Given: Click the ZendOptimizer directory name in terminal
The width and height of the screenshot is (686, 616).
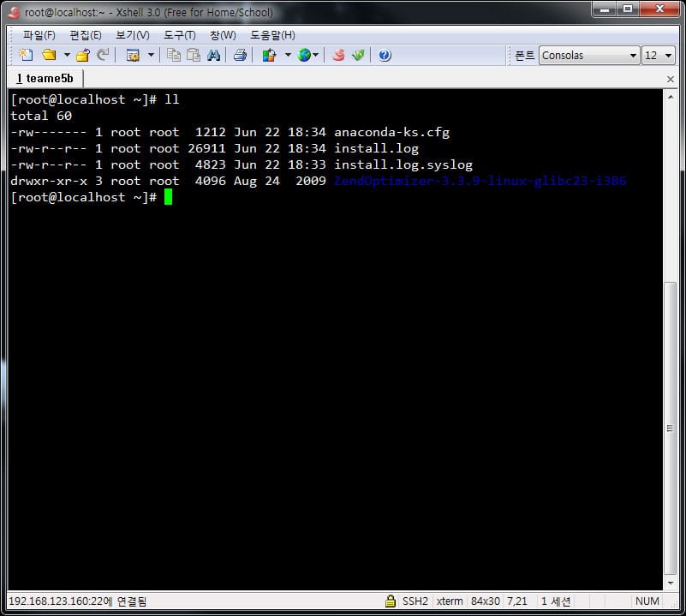Looking at the screenshot, I should [480, 181].
